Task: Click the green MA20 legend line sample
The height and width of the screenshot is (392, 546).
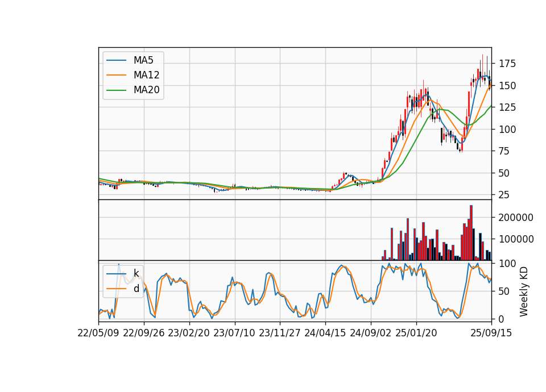Action: click(116, 90)
